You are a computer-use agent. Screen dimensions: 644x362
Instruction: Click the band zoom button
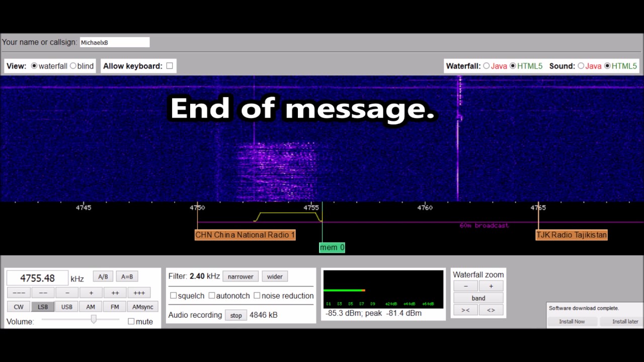pyautogui.click(x=478, y=298)
